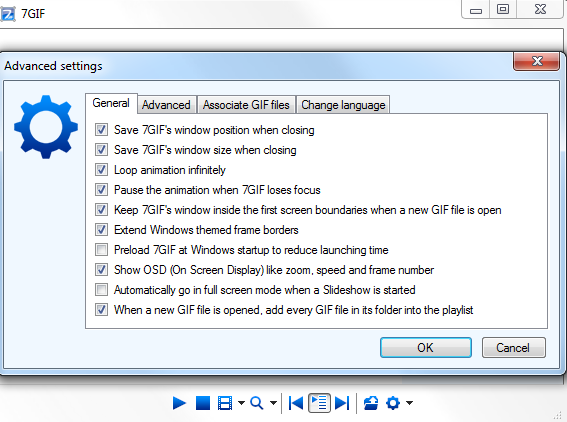
Task: Click the 7GIF app icon in the title bar
Action: tap(8, 14)
